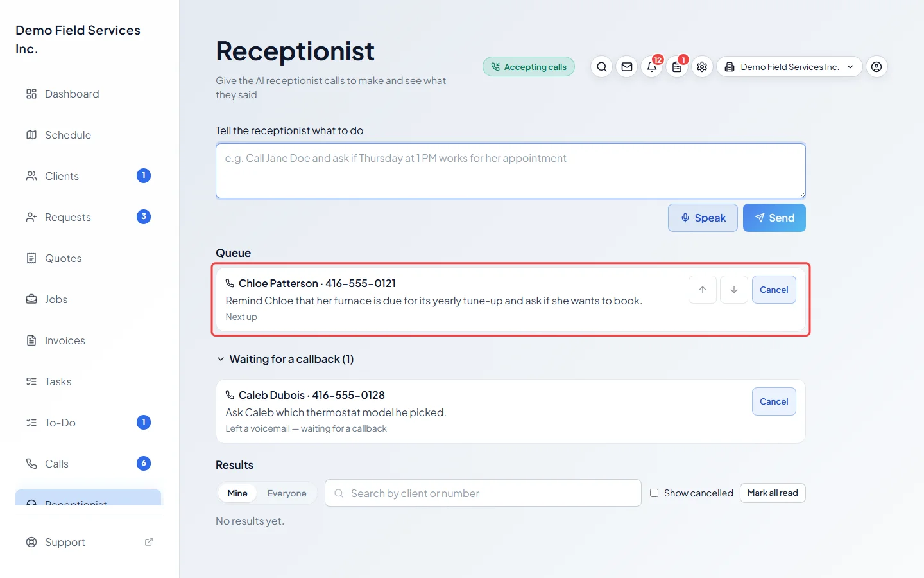The width and height of the screenshot is (924, 578).
Task: Open Calls in sidebar
Action: point(89,464)
